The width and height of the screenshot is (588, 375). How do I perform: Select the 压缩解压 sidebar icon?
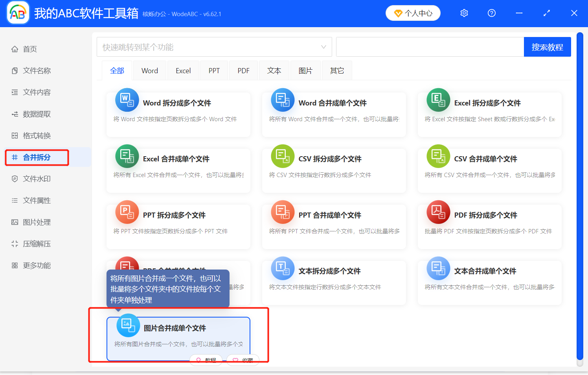[x=15, y=244]
